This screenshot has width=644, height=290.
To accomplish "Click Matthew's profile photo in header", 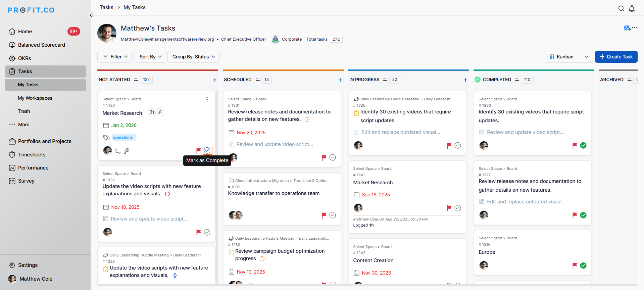I will (x=107, y=33).
